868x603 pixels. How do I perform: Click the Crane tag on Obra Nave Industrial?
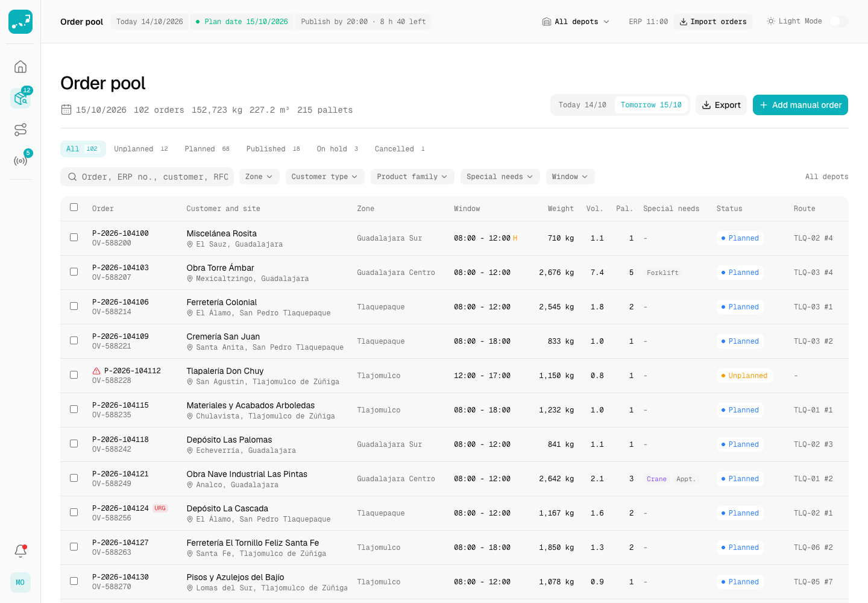point(656,479)
